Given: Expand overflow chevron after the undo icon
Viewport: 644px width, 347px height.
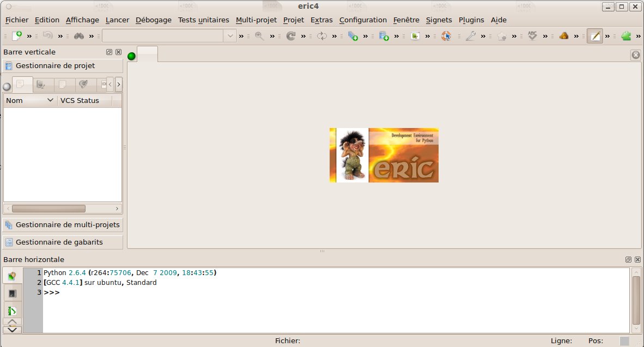Looking at the screenshot, I should [x=60, y=36].
